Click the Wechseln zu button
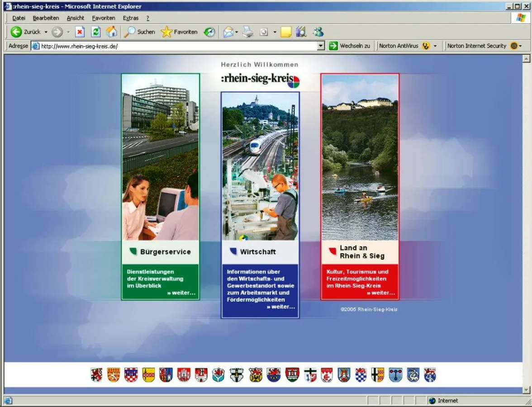Image resolution: width=532 pixels, height=407 pixels. [350, 46]
